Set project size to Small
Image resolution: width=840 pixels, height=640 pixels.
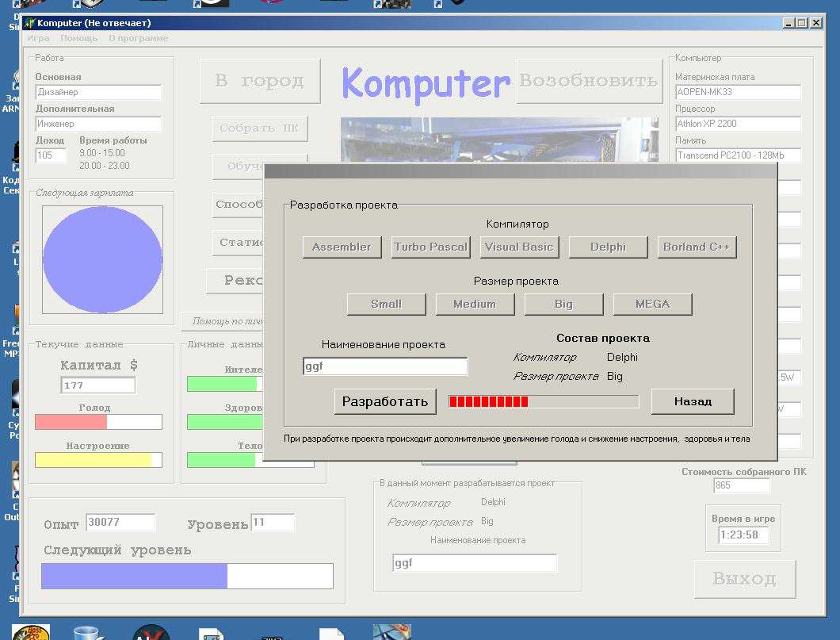[x=386, y=304]
